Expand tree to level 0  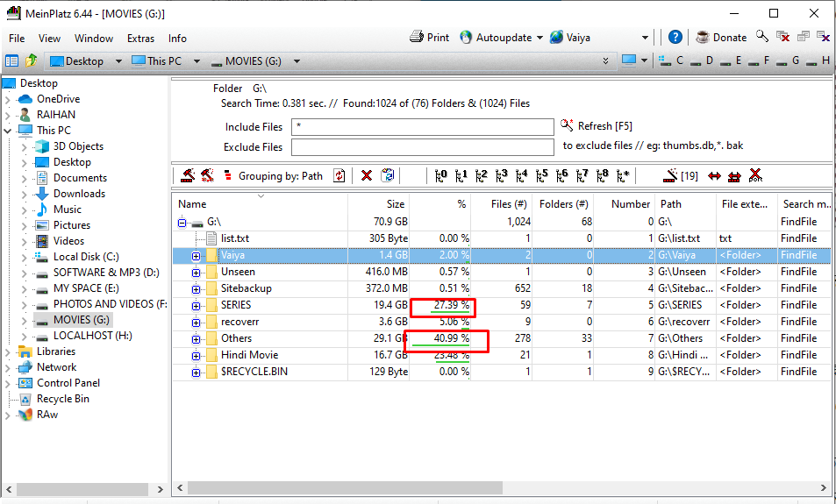coord(441,175)
